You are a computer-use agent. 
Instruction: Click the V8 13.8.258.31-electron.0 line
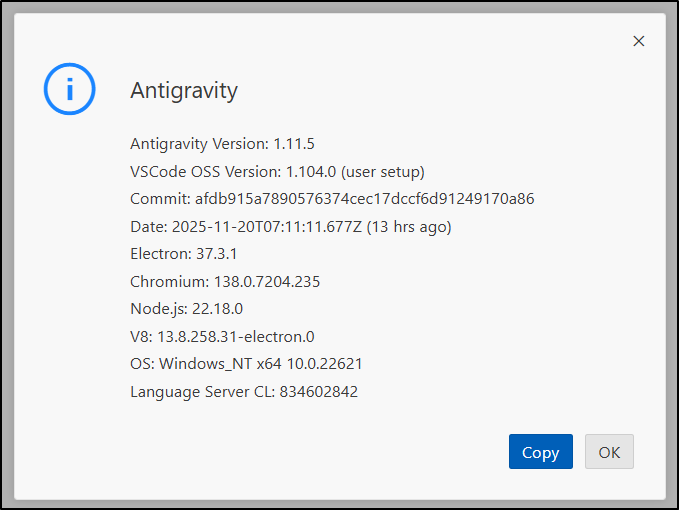pyautogui.click(x=222, y=337)
